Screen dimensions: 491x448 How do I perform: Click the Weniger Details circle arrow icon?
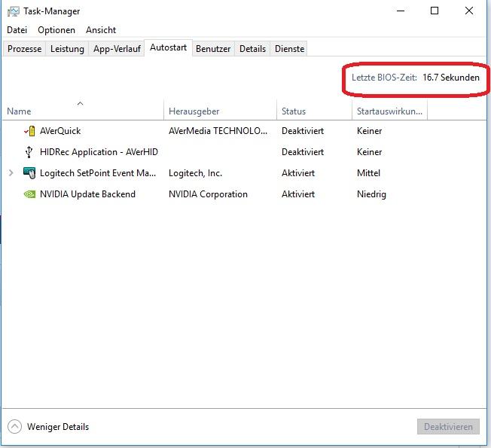pos(15,426)
